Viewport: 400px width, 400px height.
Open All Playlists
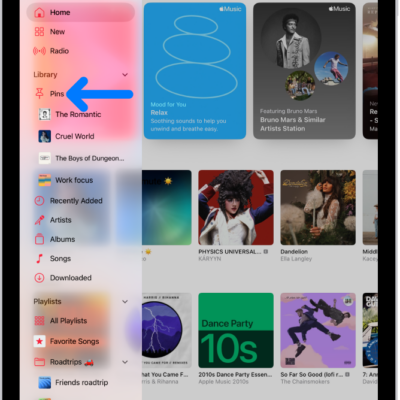[68, 321]
